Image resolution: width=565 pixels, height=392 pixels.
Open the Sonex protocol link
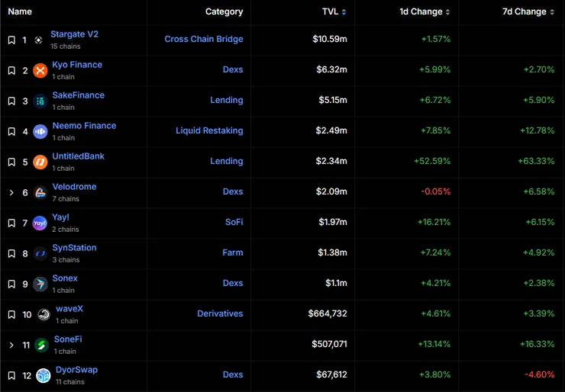click(x=65, y=278)
